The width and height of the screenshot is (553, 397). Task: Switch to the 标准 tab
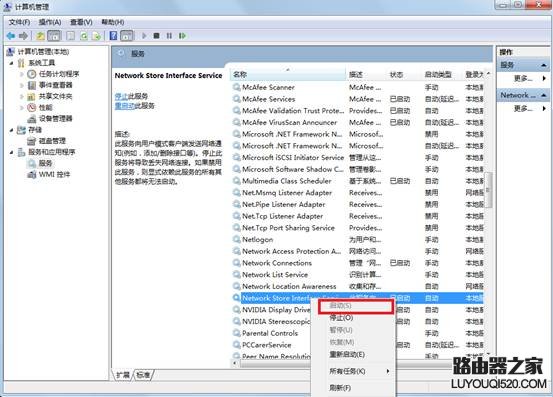coord(143,375)
